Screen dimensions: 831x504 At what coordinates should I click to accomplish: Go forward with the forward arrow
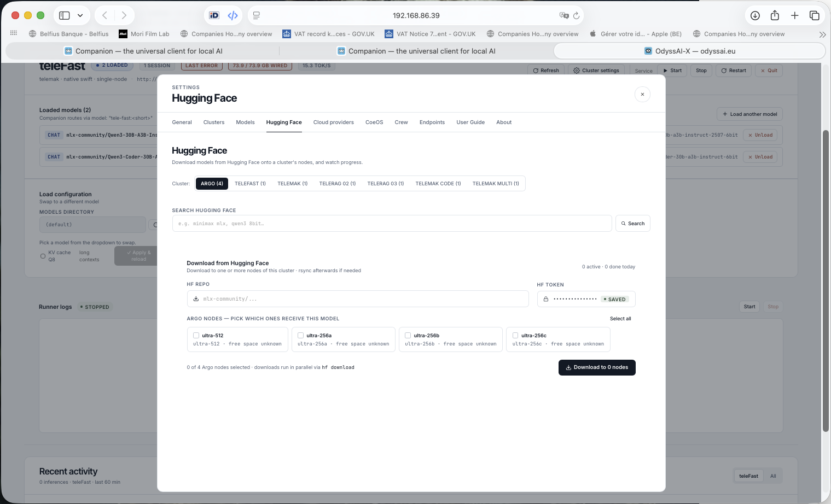pyautogui.click(x=124, y=15)
